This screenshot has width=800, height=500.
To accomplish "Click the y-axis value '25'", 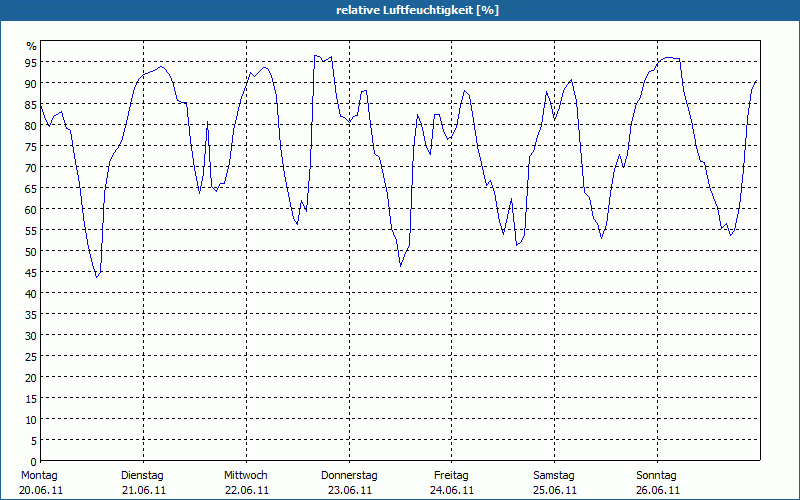I will pyautogui.click(x=31, y=357).
